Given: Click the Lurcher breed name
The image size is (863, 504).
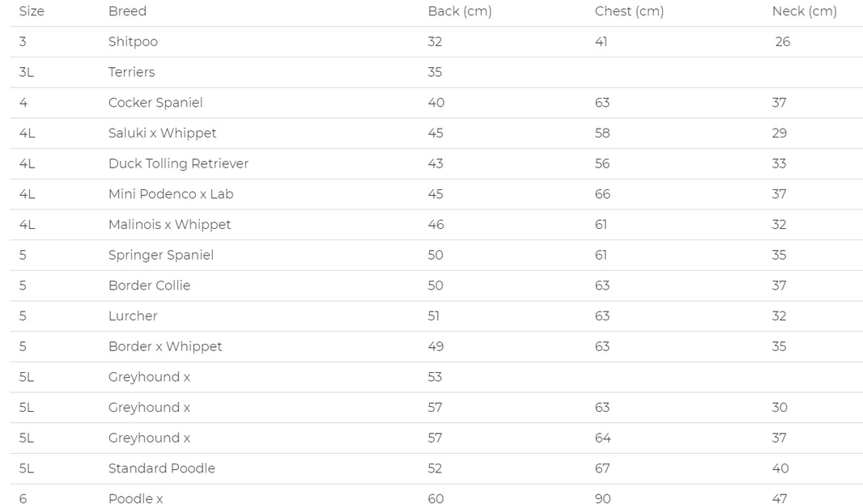Looking at the screenshot, I should coord(133,316).
